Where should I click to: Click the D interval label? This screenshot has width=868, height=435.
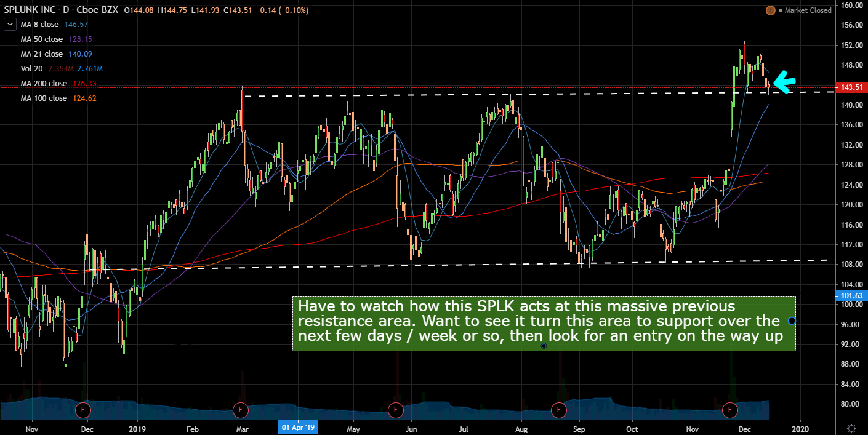click(65, 10)
